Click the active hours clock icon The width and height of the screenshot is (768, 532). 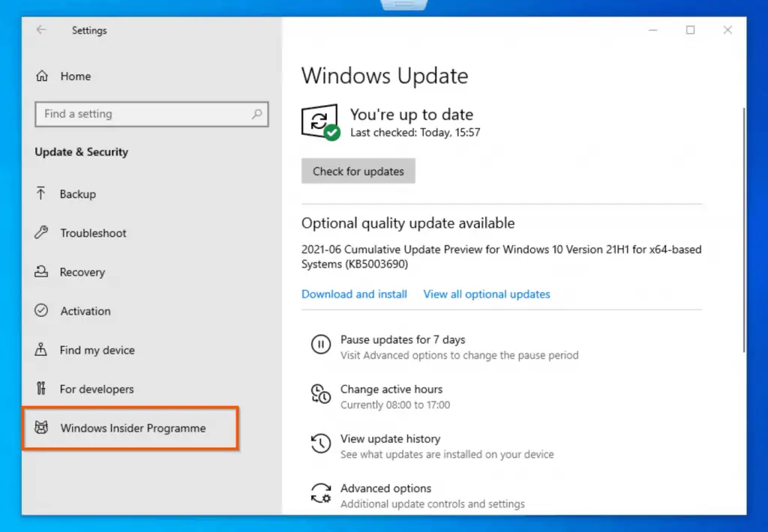click(x=321, y=394)
